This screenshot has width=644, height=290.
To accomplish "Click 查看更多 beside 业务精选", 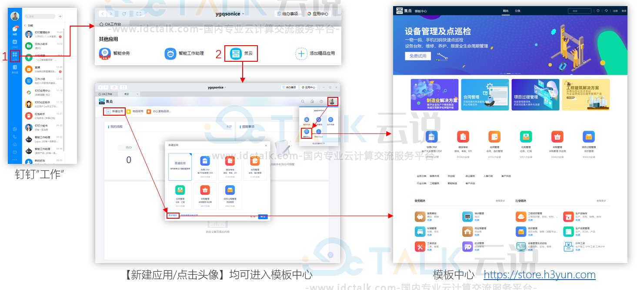I will pyautogui.click(x=500, y=201).
